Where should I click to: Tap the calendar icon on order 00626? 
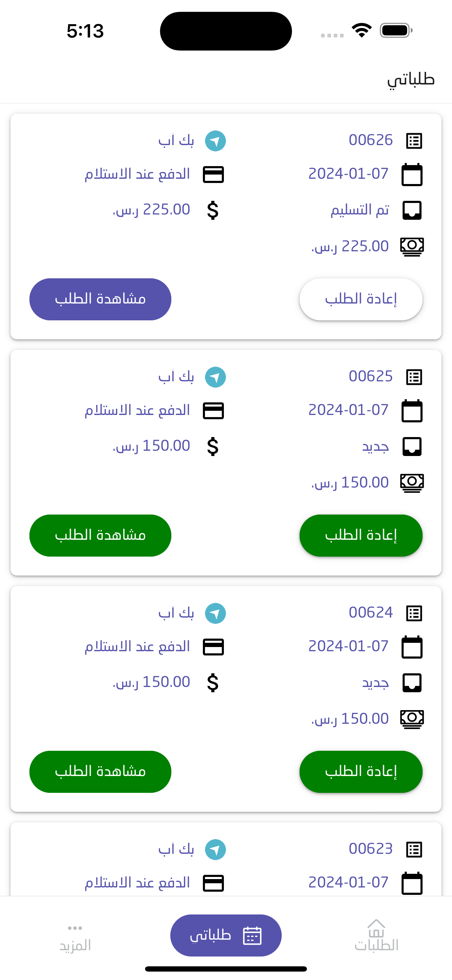click(412, 175)
